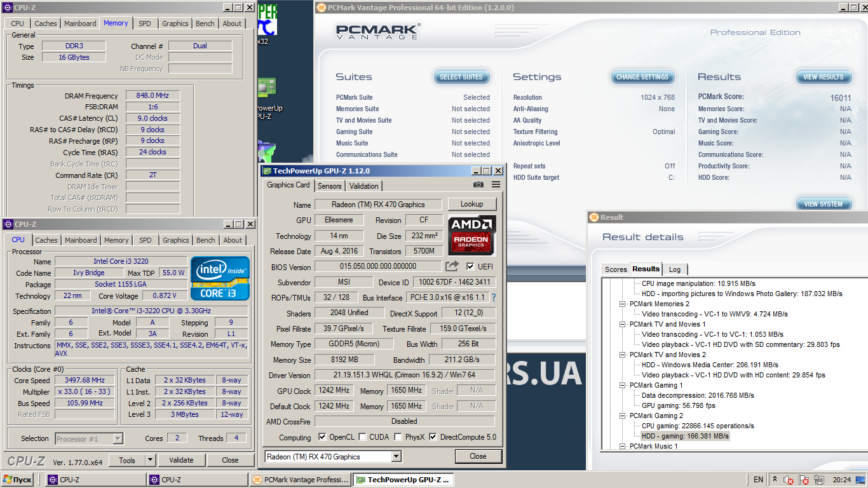
Task: Collapse the PCMark Gaming 2 tree node
Action: 623,416
